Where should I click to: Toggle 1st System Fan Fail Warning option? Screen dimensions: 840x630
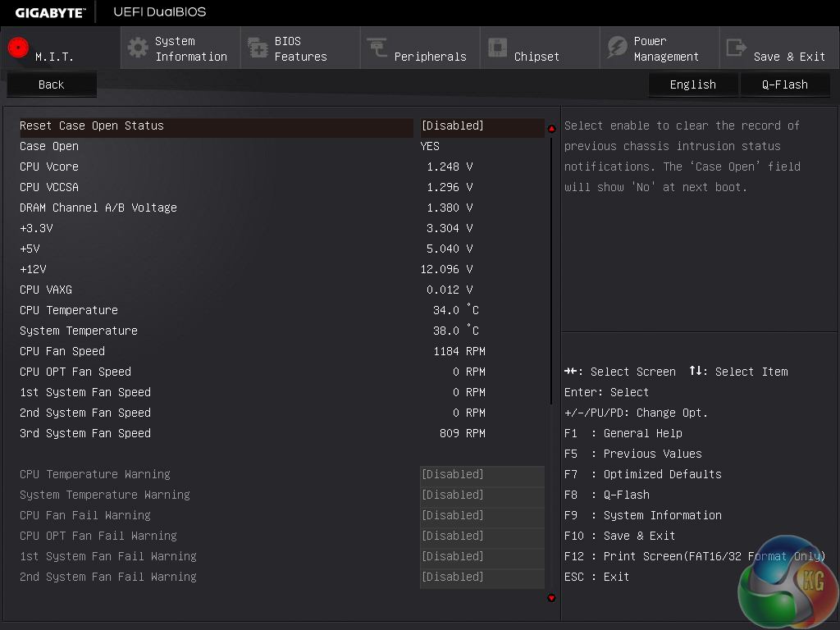click(481, 557)
